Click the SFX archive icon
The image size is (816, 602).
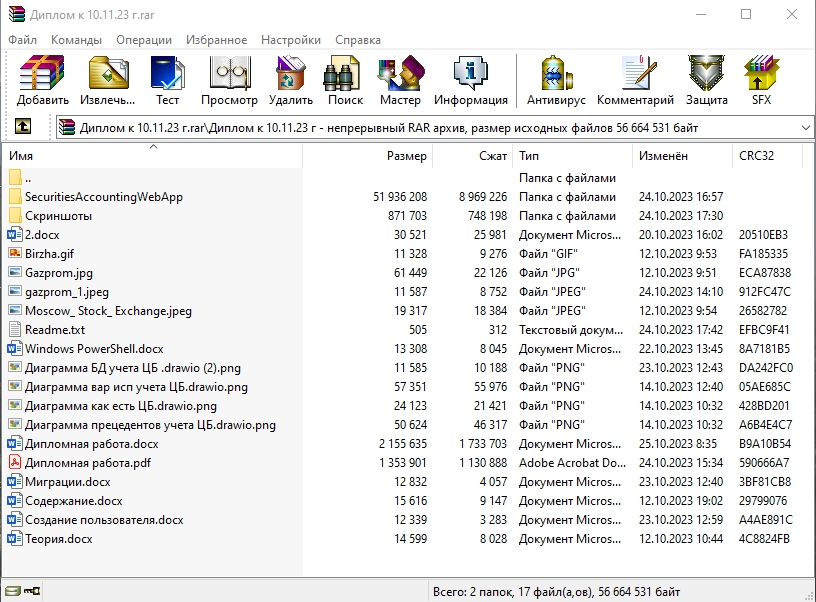pyautogui.click(x=761, y=80)
